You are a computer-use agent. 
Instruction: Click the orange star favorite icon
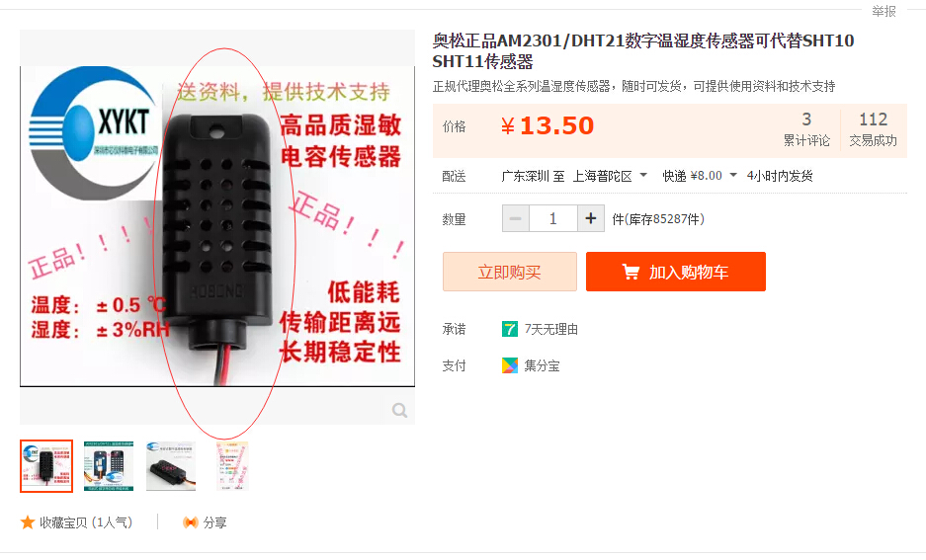pyautogui.click(x=27, y=522)
